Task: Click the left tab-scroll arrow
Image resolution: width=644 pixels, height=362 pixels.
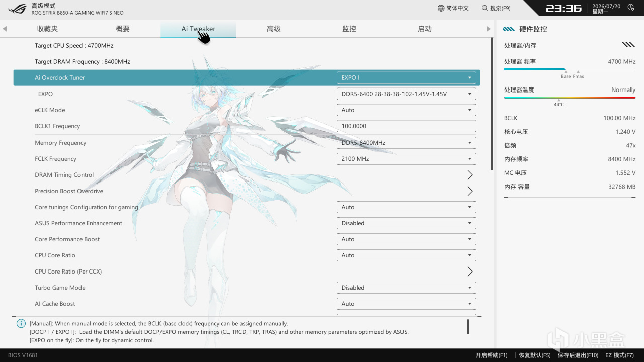Action: pyautogui.click(x=5, y=29)
